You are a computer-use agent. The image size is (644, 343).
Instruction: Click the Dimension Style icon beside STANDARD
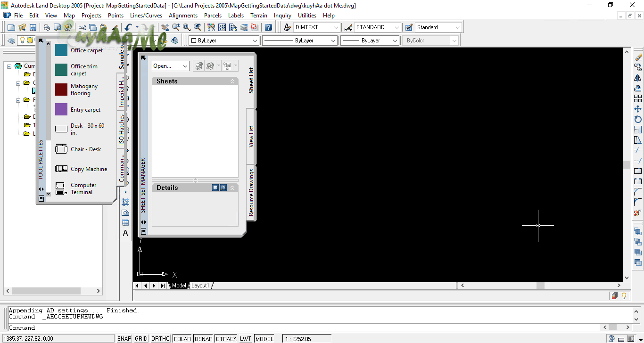[x=349, y=27]
